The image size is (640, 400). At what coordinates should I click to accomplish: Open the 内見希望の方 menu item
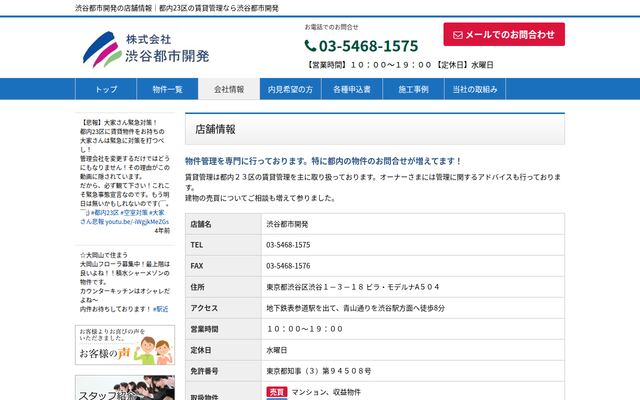click(x=291, y=89)
